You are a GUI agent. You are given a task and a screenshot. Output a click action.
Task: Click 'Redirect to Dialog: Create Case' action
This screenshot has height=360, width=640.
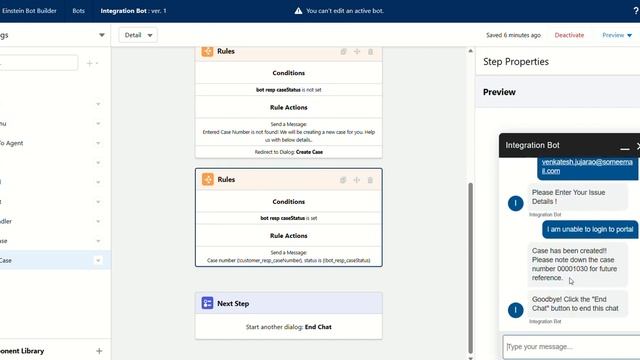click(x=289, y=152)
